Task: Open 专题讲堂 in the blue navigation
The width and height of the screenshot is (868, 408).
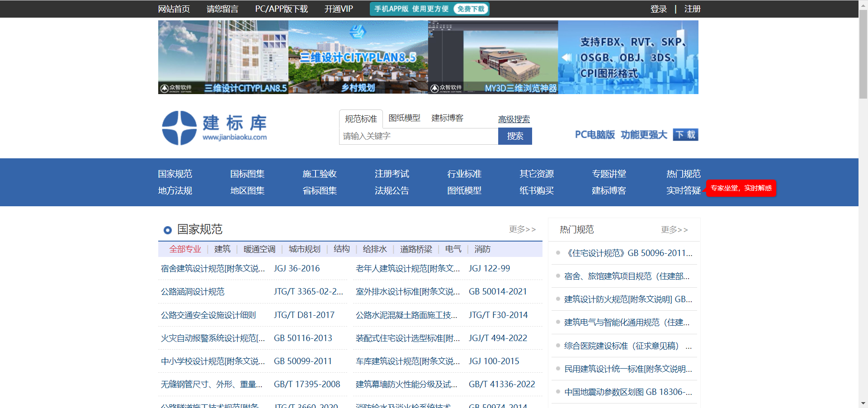Action: click(609, 174)
